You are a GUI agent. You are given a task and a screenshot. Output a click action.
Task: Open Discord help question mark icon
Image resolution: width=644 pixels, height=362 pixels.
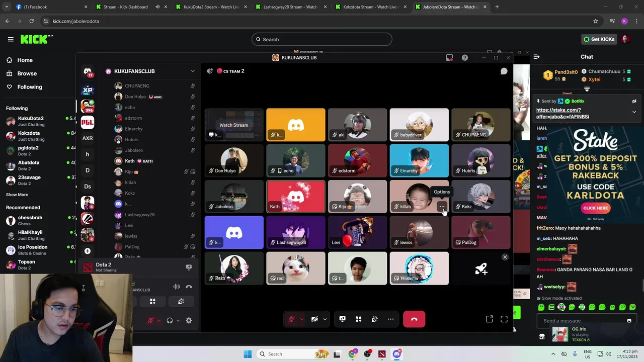tap(465, 58)
